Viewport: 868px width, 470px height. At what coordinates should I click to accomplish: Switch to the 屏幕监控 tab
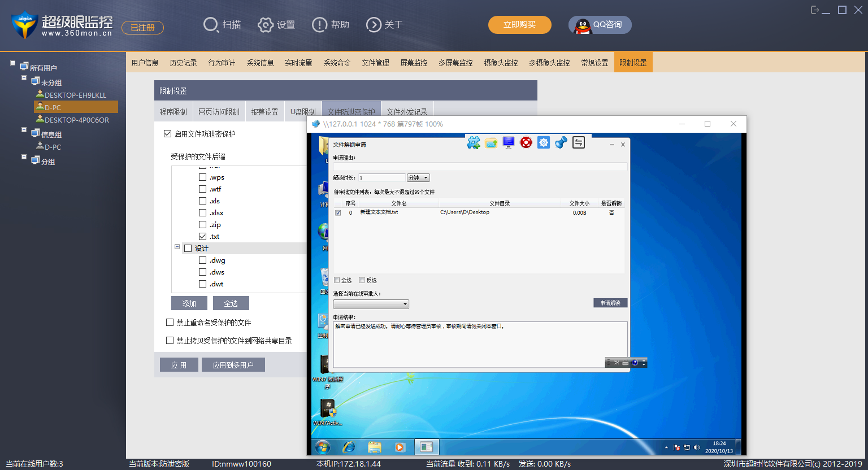tap(414, 63)
